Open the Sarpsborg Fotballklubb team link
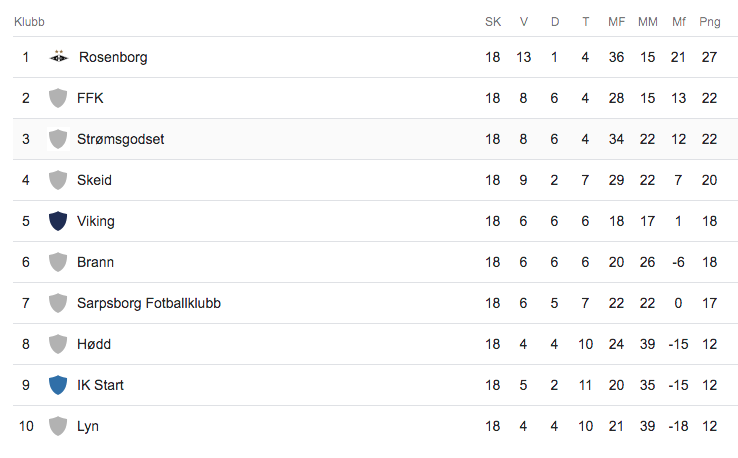738x458 pixels. click(x=149, y=303)
